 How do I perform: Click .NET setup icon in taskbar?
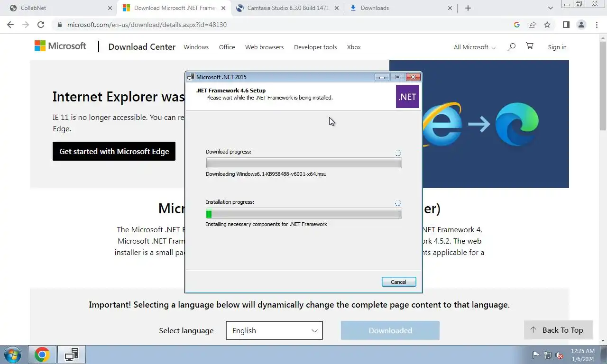click(x=72, y=355)
